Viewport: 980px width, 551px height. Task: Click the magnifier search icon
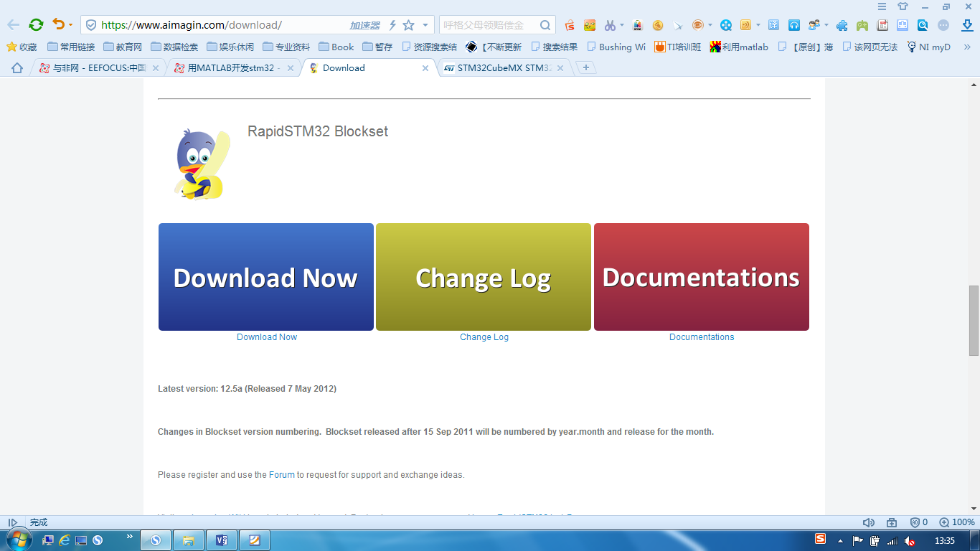(x=546, y=25)
